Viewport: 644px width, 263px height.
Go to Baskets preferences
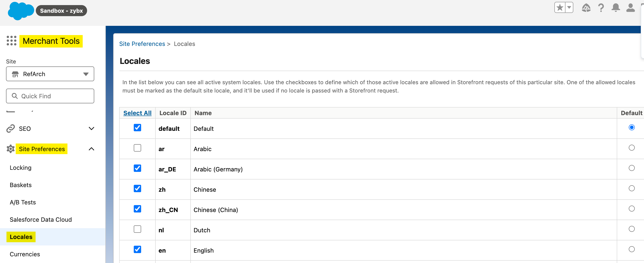pyautogui.click(x=21, y=185)
